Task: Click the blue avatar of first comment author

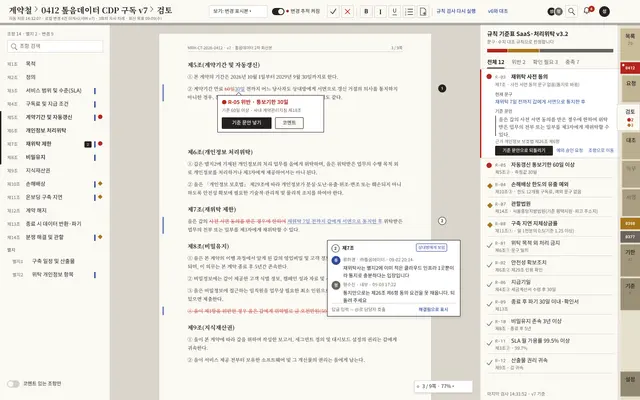Action: [x=336, y=260]
